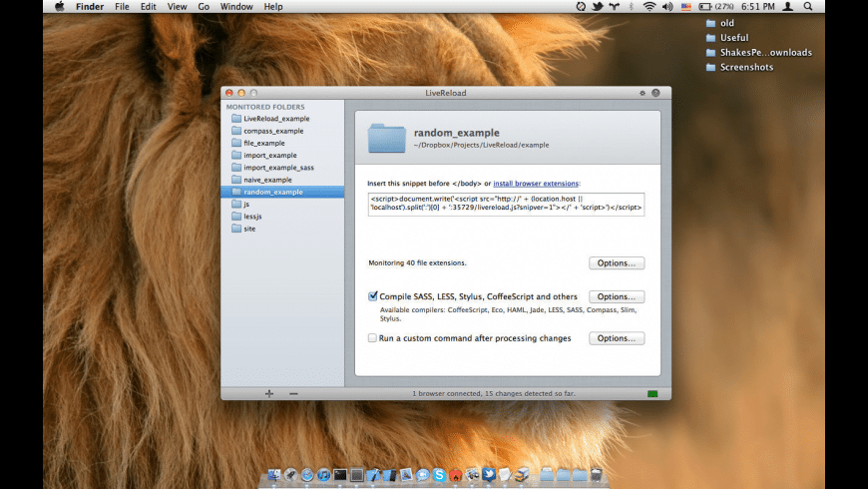This screenshot has width=868, height=489.
Task: Open Skype from the Dock
Action: coord(440,475)
